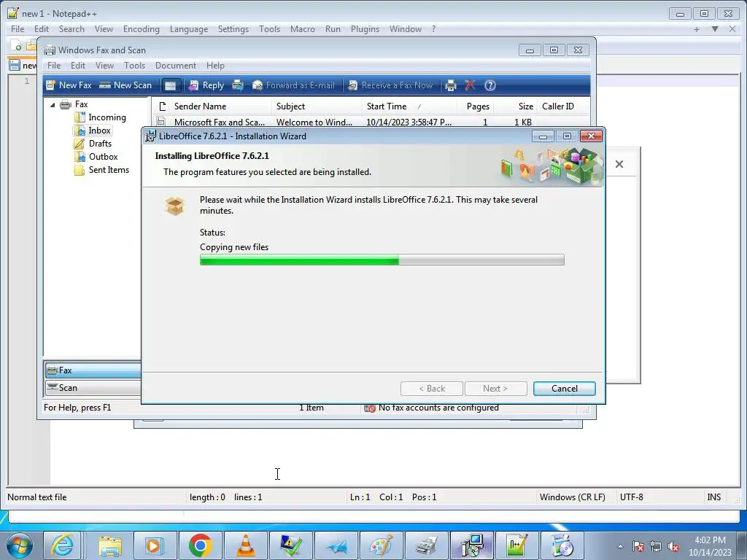Sort by Size column header
The image size is (747, 560).
click(x=515, y=106)
